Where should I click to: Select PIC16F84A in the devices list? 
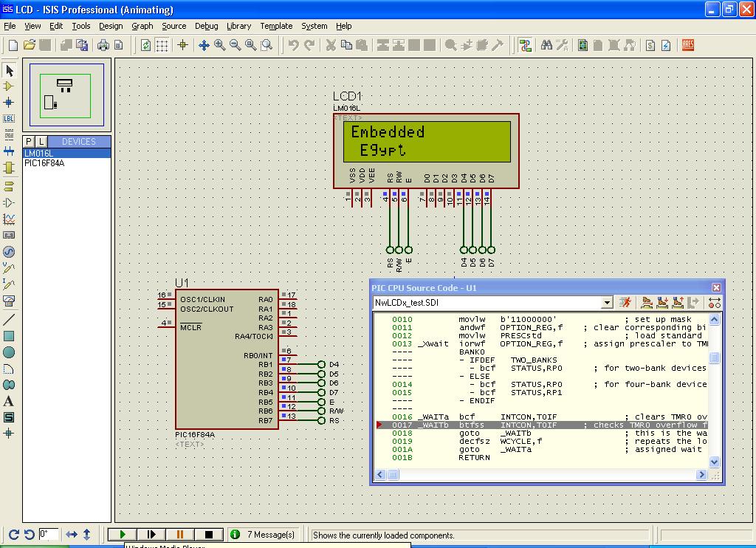point(67,163)
